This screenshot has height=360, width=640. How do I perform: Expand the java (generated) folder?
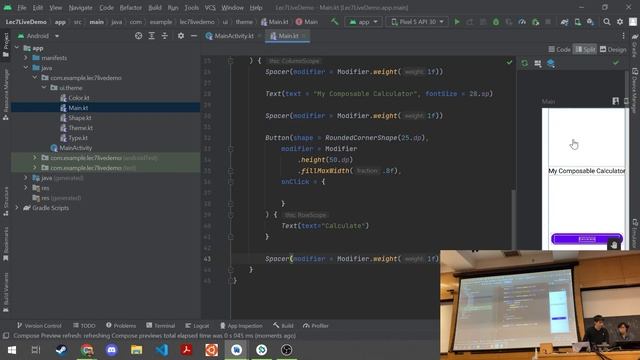pyautogui.click(x=26, y=178)
